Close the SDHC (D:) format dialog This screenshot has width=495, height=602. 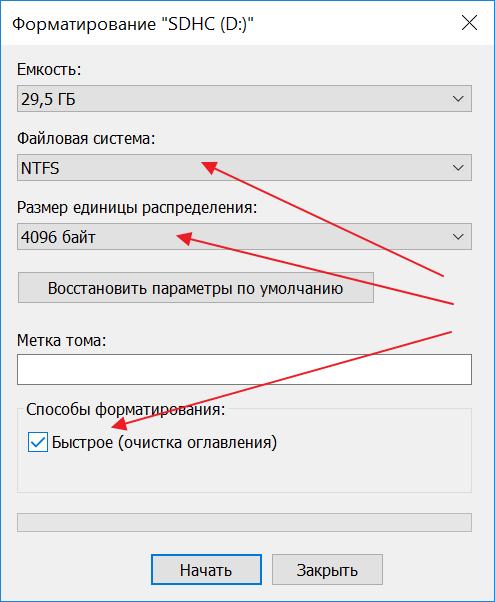[x=469, y=23]
